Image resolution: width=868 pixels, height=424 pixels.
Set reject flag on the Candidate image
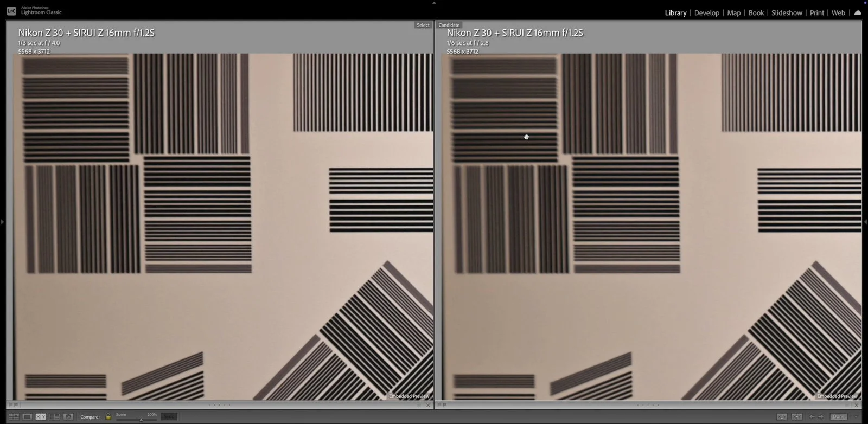pyautogui.click(x=444, y=404)
